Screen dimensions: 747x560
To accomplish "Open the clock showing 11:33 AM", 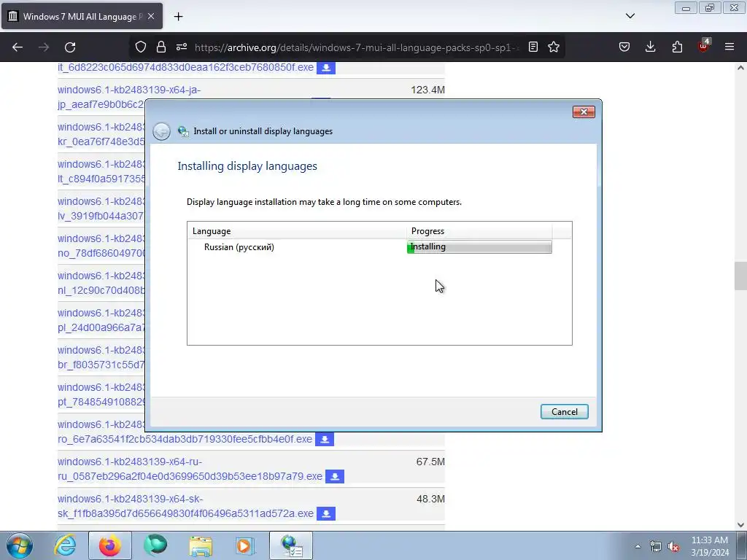I will (709, 546).
